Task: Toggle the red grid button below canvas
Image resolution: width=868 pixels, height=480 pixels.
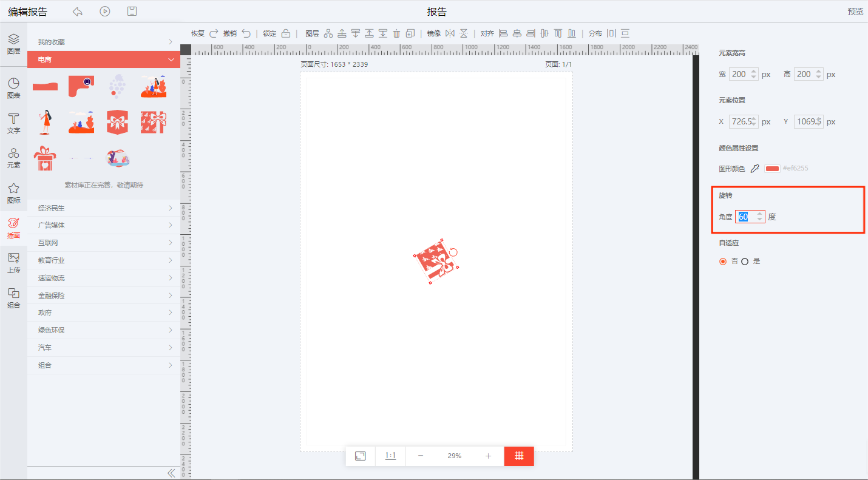Action: click(x=519, y=456)
